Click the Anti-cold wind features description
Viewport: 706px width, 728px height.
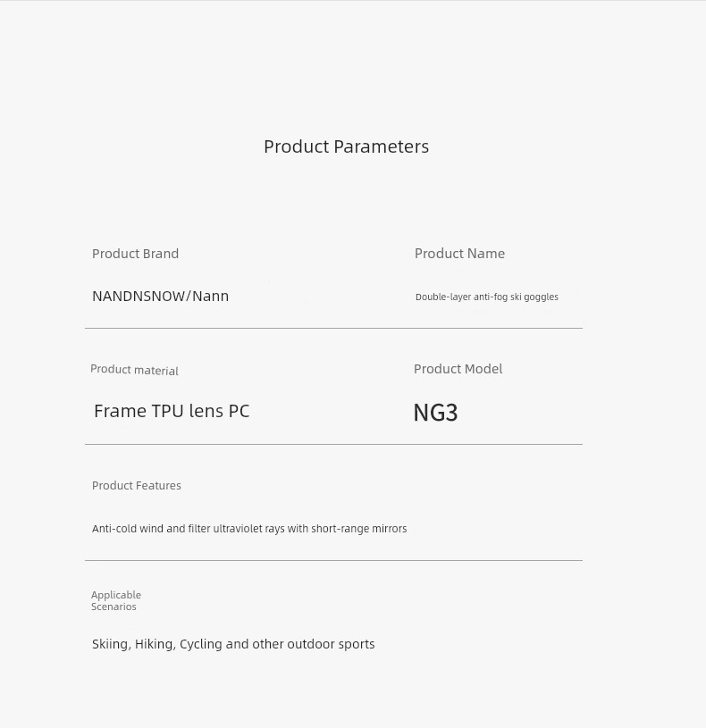[249, 529]
